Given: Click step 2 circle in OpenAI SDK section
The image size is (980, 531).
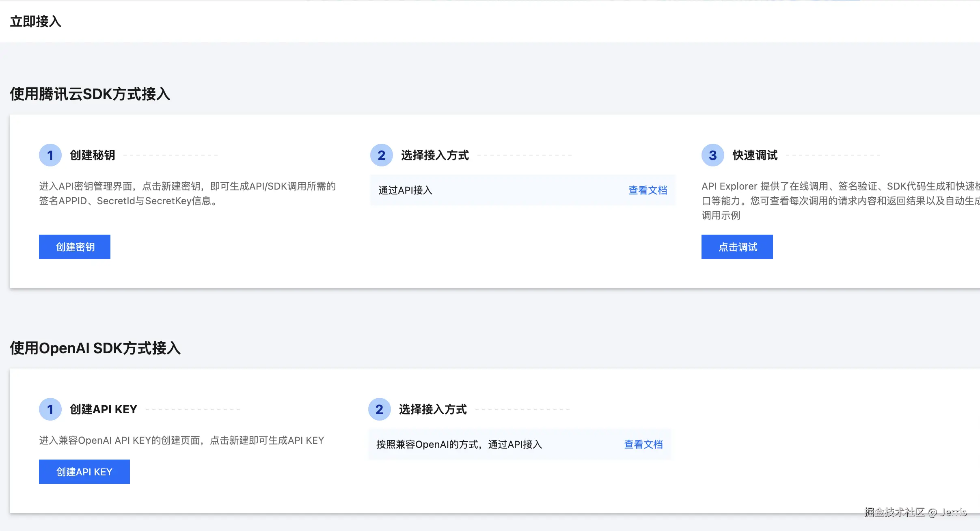Looking at the screenshot, I should point(379,409).
